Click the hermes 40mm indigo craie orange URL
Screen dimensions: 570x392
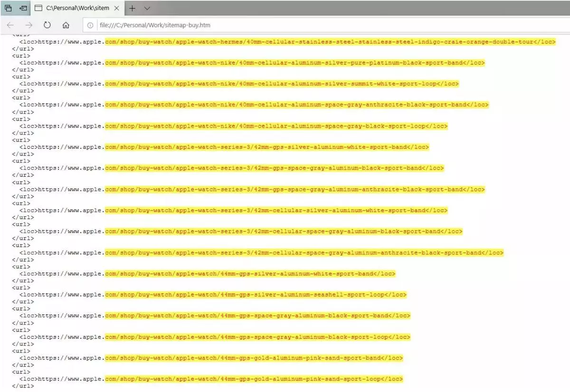tap(296, 42)
